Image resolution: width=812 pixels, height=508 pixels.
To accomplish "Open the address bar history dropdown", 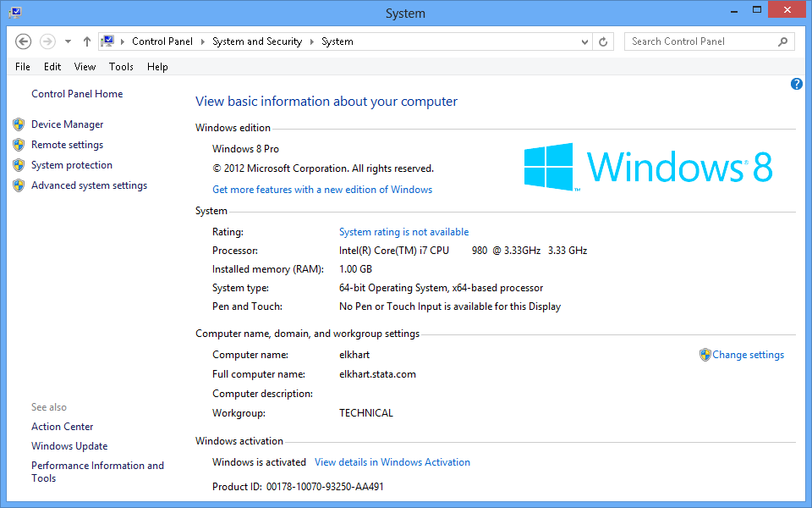I will pyautogui.click(x=584, y=41).
